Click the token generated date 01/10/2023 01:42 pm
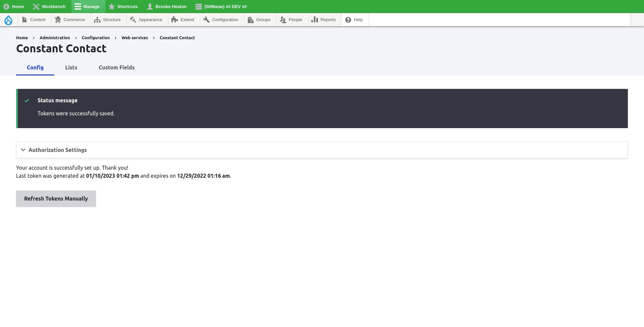Viewport: 644px width, 327px height. [x=112, y=176]
